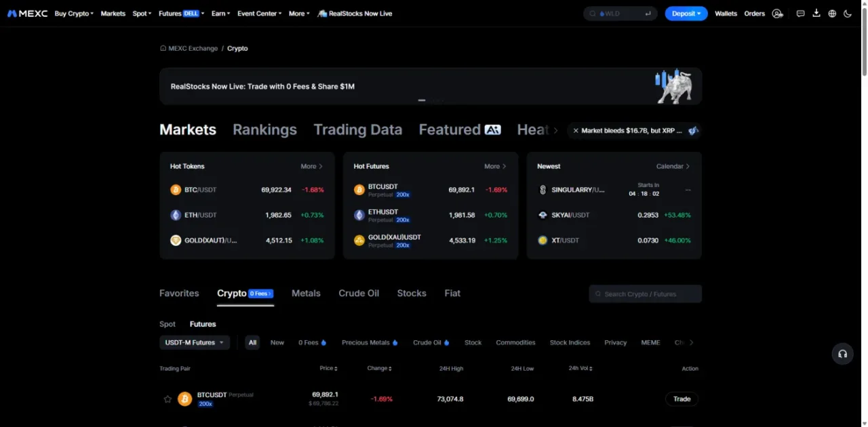
Task: Click the SINGULARRY token icon
Action: pyautogui.click(x=542, y=190)
